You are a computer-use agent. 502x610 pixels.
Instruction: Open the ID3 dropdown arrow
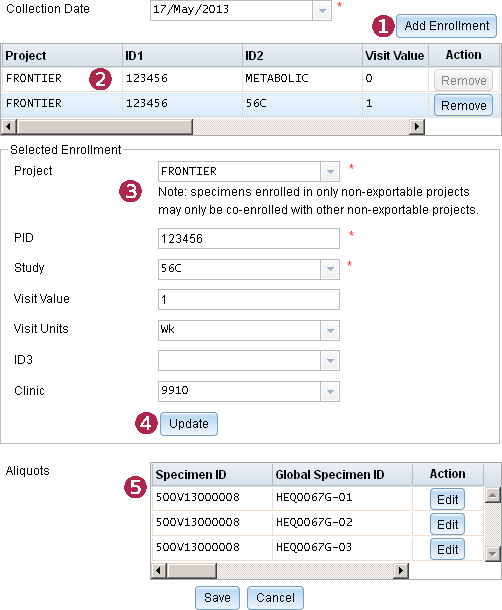pyautogui.click(x=330, y=361)
